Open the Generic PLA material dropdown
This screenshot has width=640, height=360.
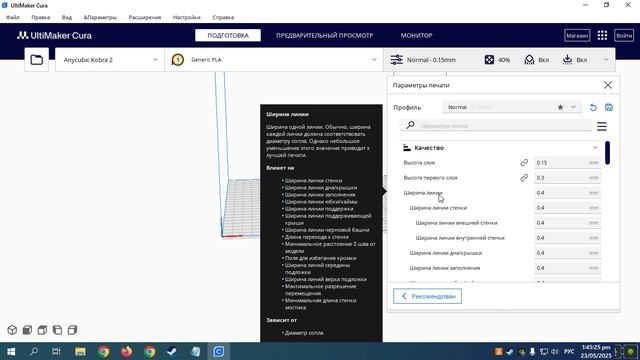coord(274,60)
